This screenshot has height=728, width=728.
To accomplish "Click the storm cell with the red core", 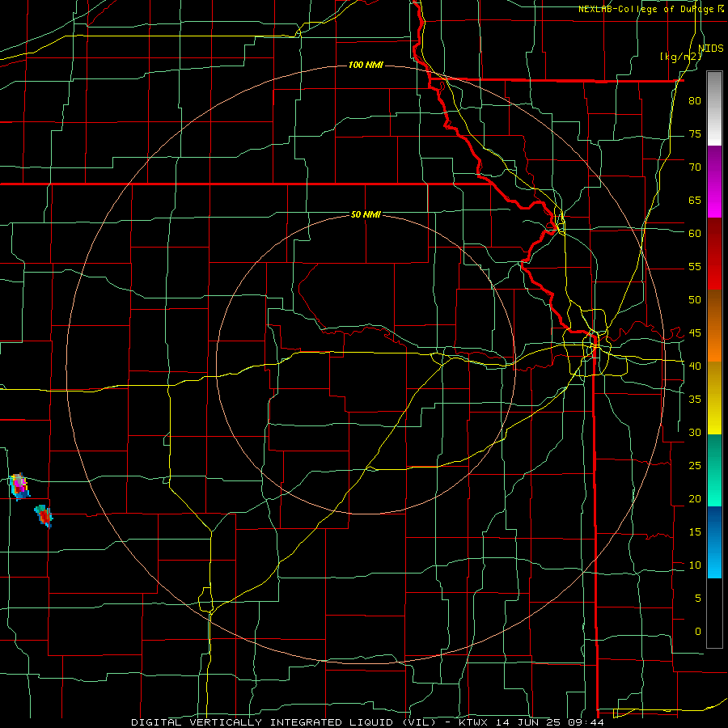I will tap(44, 516).
